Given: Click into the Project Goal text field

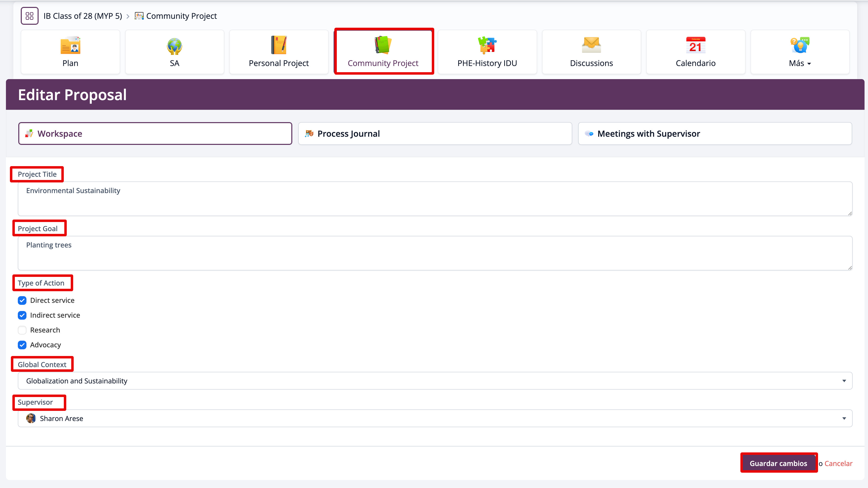Looking at the screenshot, I should point(435,253).
